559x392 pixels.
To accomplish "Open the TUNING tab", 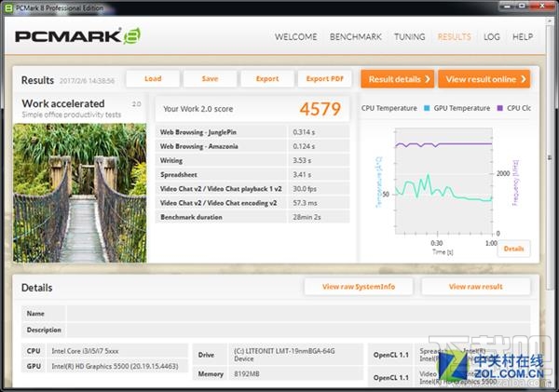I will [x=409, y=36].
